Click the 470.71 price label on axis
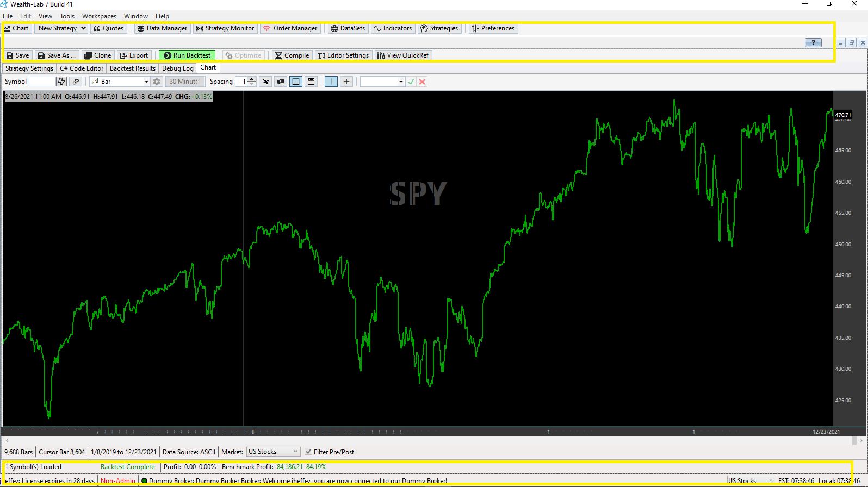This screenshot has height=487, width=868. 843,115
